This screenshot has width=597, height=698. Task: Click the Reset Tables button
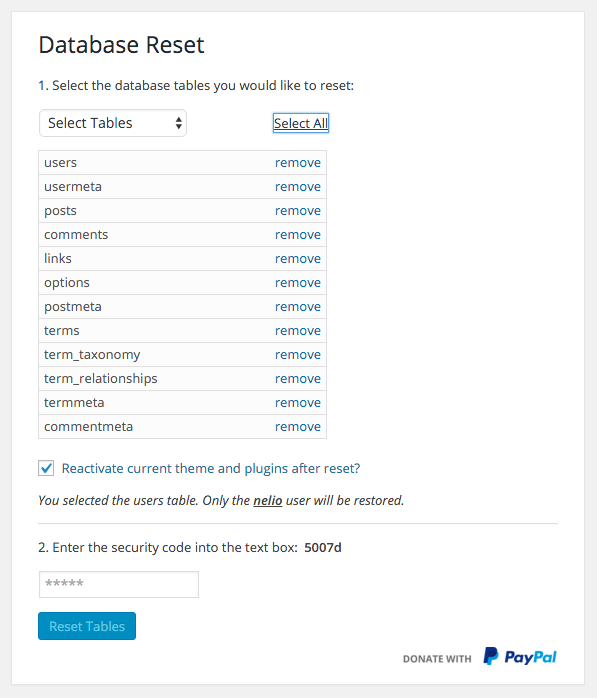click(x=87, y=626)
